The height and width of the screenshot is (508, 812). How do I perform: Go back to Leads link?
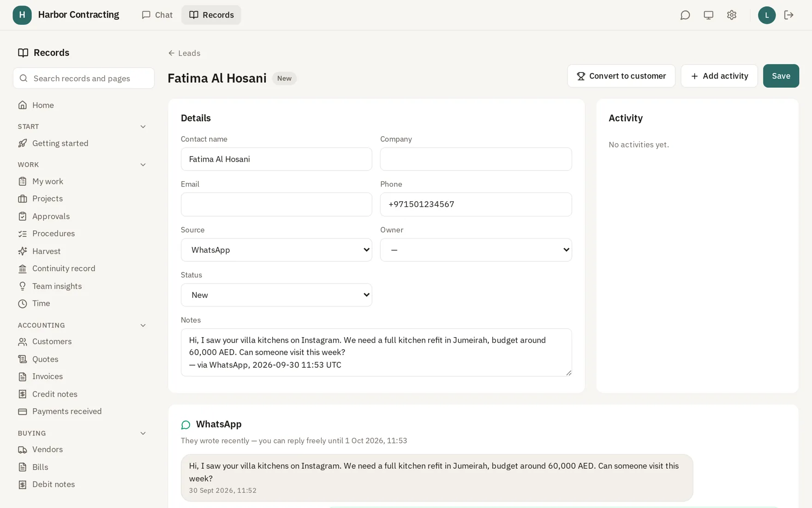coord(184,53)
